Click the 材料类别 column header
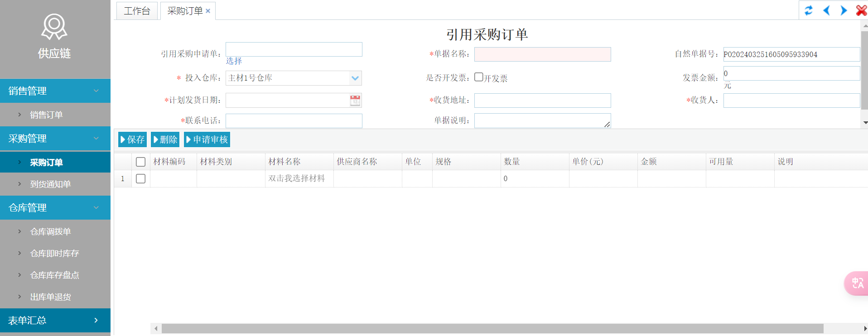The height and width of the screenshot is (336, 868). [x=231, y=162]
